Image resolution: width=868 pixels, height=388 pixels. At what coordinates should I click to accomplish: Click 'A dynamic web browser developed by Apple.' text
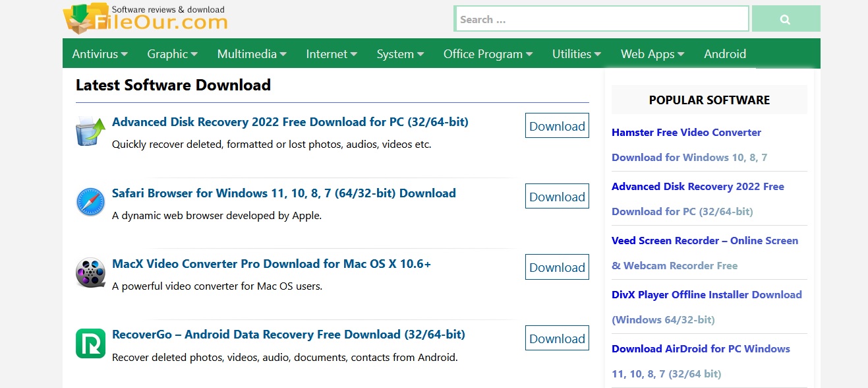[217, 215]
